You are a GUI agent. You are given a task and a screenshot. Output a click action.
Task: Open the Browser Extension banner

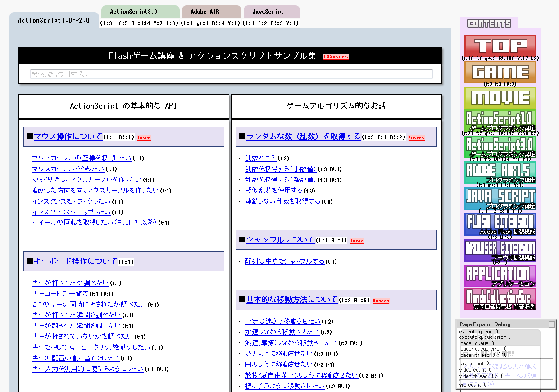pos(500,250)
